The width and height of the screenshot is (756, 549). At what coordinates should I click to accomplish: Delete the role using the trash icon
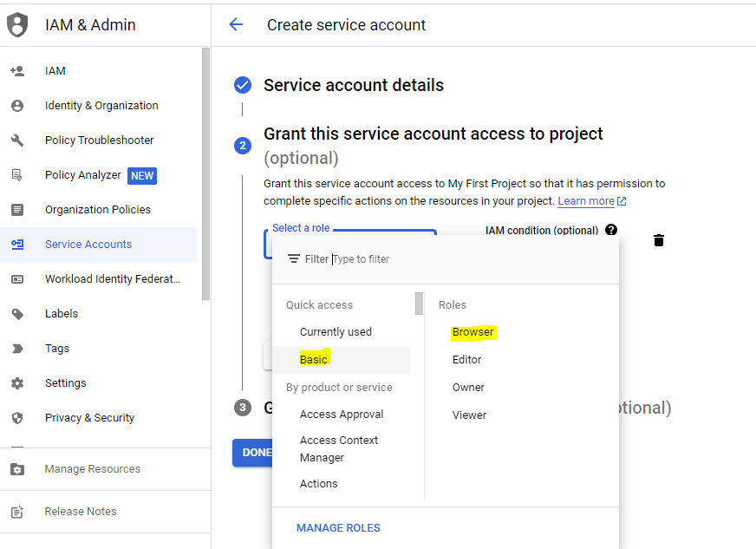659,240
